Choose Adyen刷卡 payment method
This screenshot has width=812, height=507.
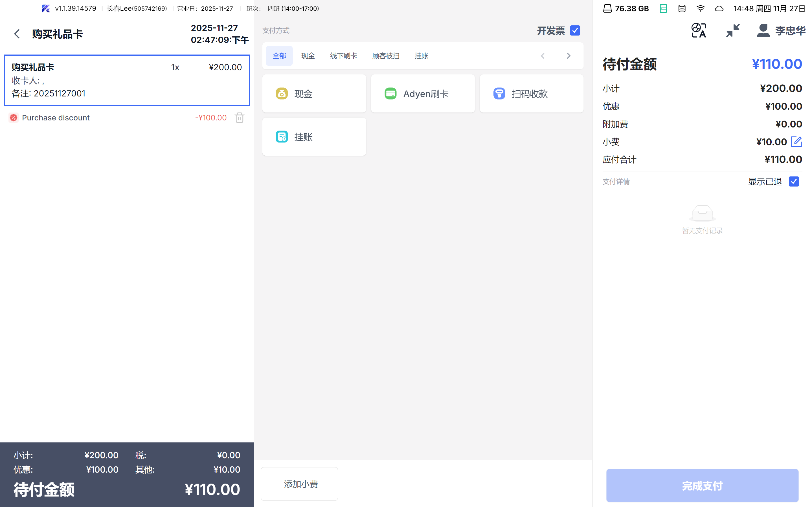[x=423, y=94]
